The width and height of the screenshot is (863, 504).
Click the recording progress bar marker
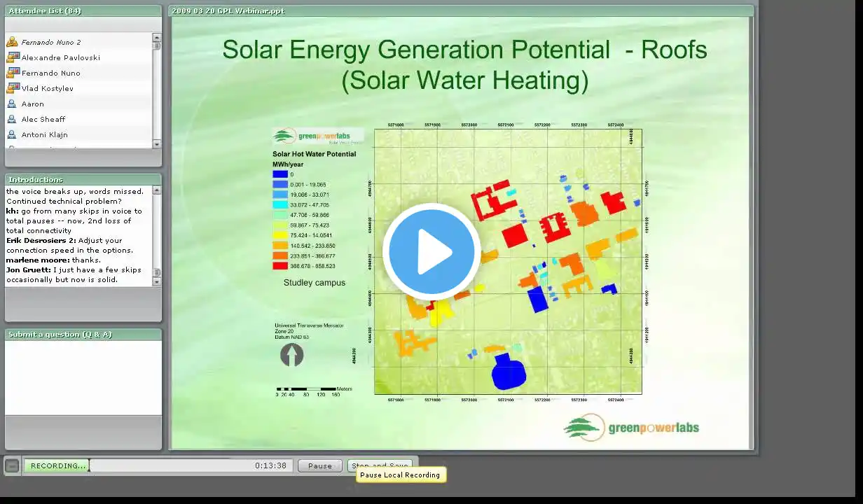point(89,465)
